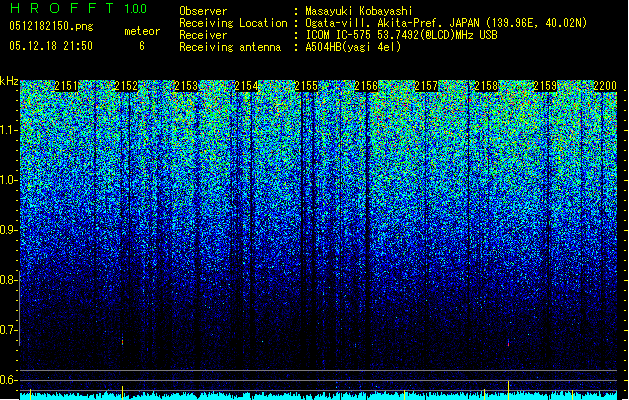Click the "Receiving antenna" label
The height and width of the screenshot is (400, 629).
230,47
